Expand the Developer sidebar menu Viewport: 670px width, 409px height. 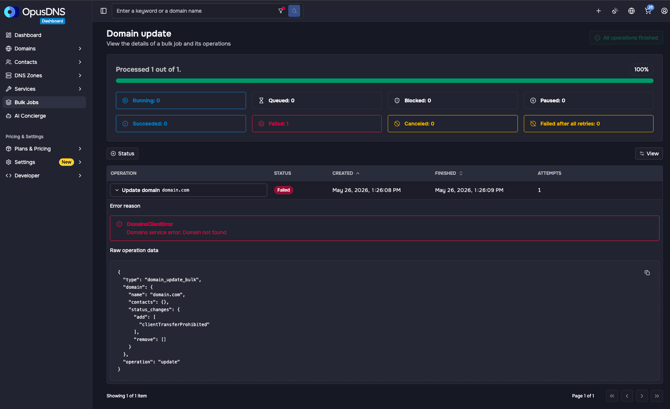[x=44, y=176]
